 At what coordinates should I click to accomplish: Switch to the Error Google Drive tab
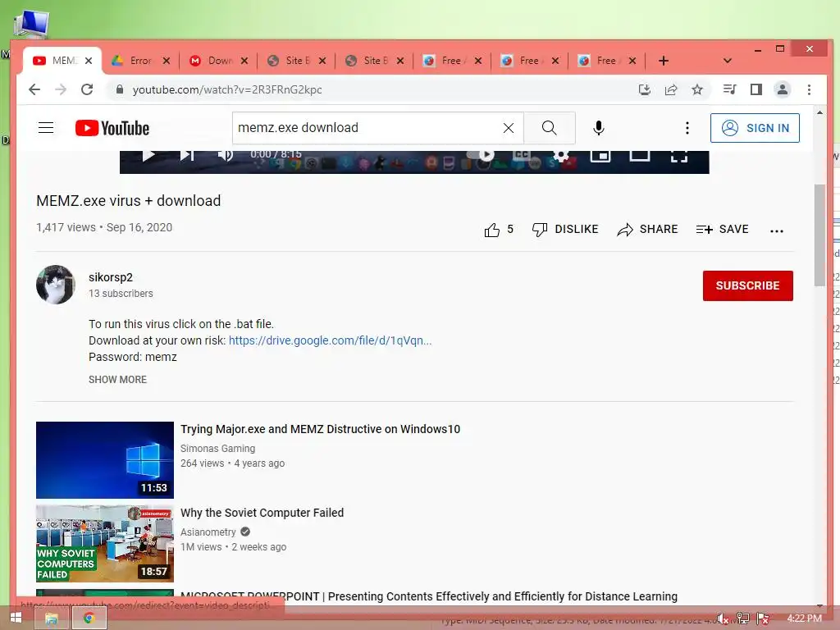pyautogui.click(x=140, y=61)
